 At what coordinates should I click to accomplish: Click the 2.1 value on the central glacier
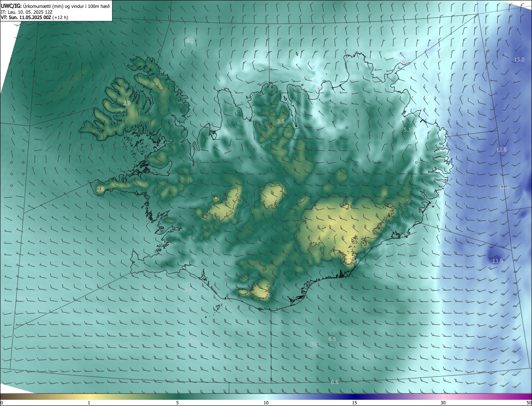pyautogui.click(x=271, y=198)
